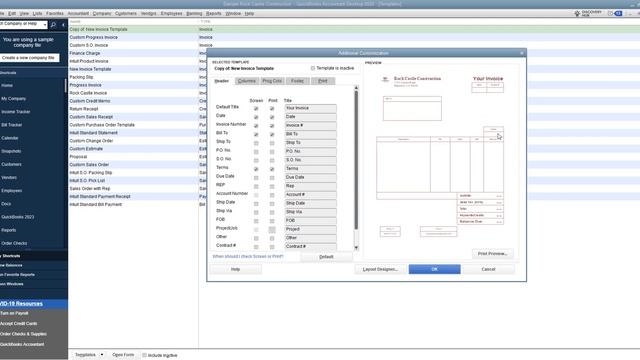640x360 pixels.
Task: Edit the Due Date title field
Action: point(311,177)
